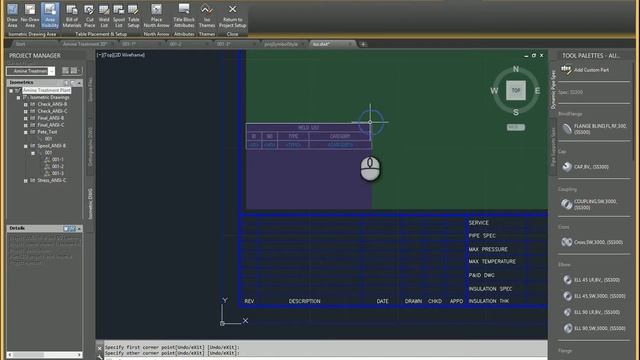Open the Amine Treatment project dropdown
The width and height of the screenshot is (640, 360).
pos(51,71)
